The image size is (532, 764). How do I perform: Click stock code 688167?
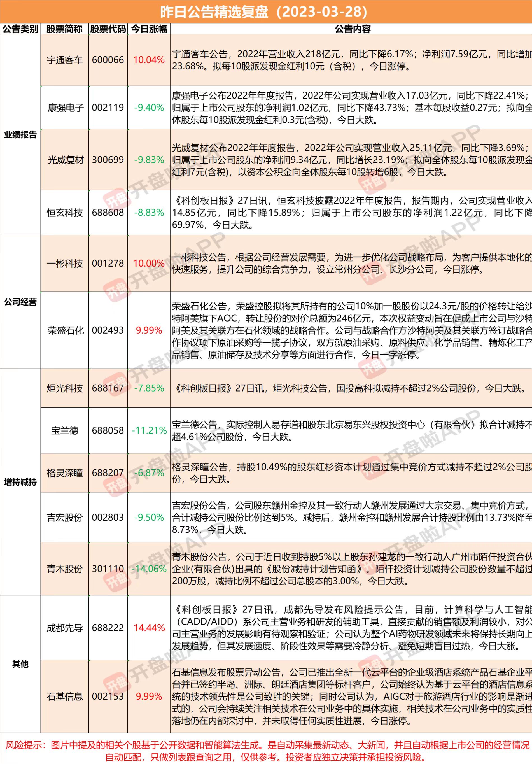coord(108,388)
